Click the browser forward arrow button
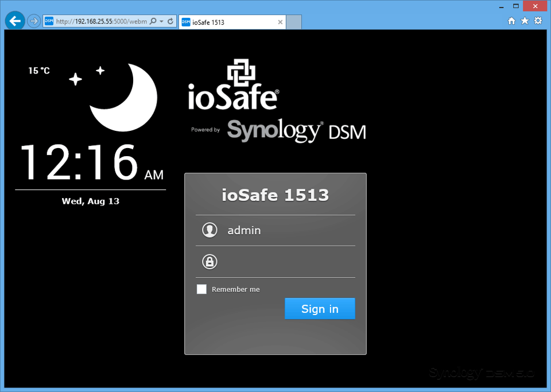The height and width of the screenshot is (392, 551). 34,21
